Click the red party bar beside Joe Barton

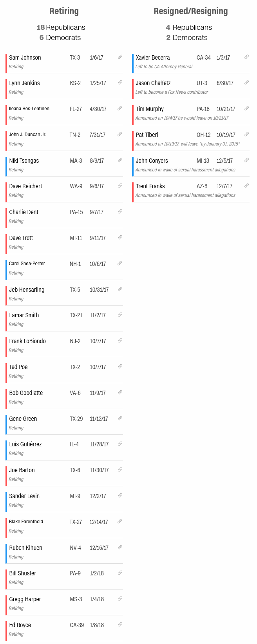(6, 473)
